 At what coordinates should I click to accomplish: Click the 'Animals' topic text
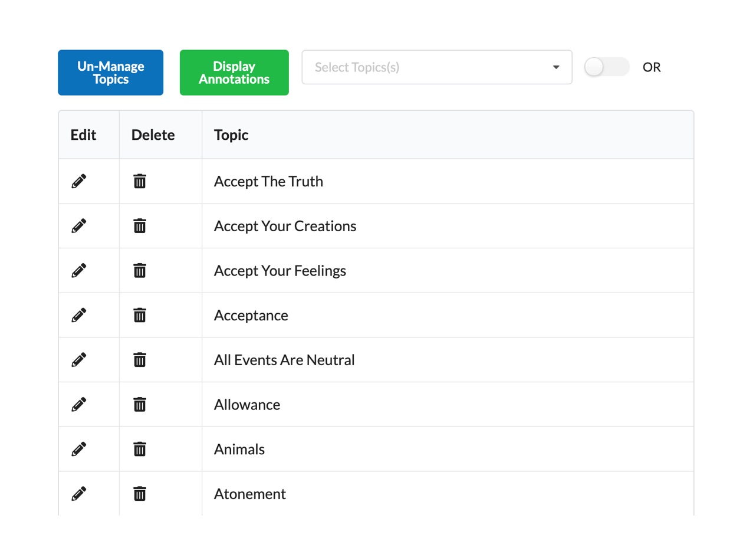(239, 449)
